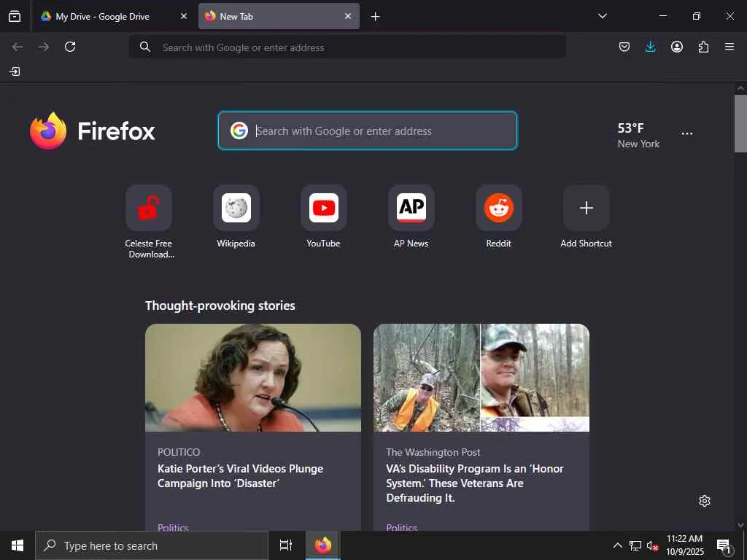747x560 pixels.
Task: Click the Firefox taskbar icon
Action: [x=323, y=545]
